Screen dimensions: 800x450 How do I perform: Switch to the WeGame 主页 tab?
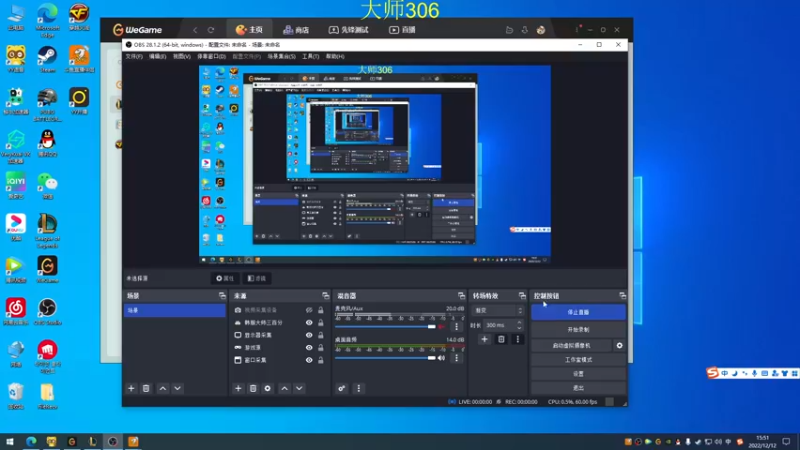click(x=249, y=30)
